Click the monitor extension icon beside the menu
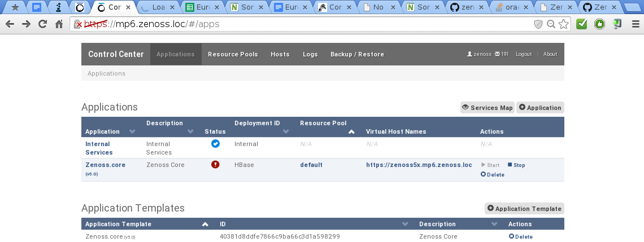 [617, 24]
